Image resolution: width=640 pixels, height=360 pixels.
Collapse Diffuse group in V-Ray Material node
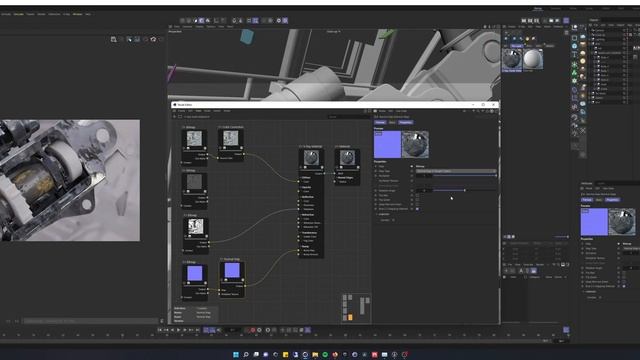[x=300, y=178]
